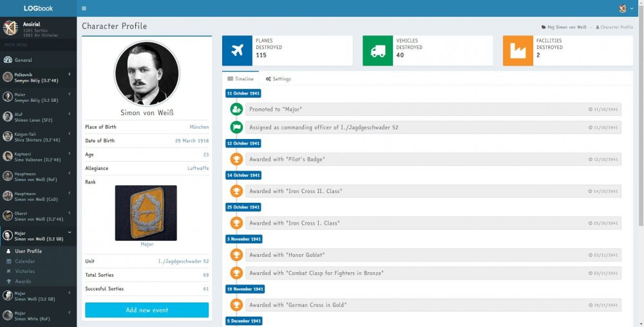Click the blue Planes Destroyed airplane icon
This screenshot has width=644, height=327.
click(238, 50)
